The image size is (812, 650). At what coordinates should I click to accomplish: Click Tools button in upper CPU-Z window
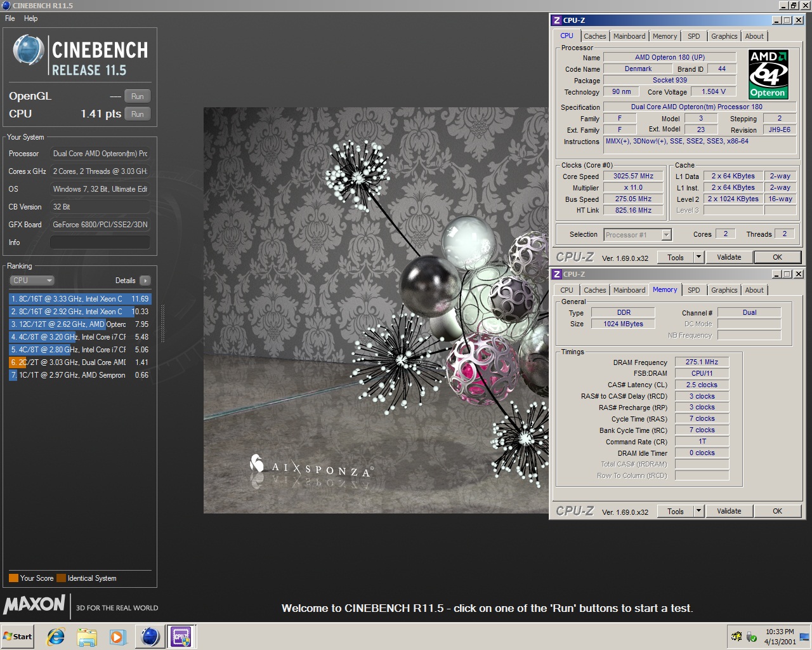click(x=676, y=258)
